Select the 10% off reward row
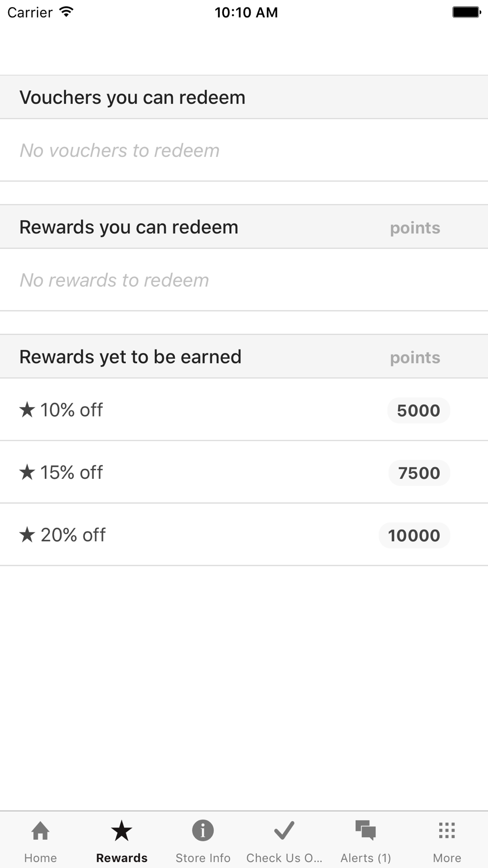This screenshot has height=868, width=488. [244, 410]
